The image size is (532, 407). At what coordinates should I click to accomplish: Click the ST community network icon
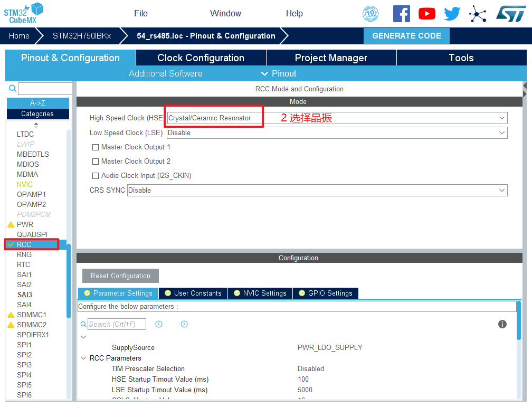(478, 14)
